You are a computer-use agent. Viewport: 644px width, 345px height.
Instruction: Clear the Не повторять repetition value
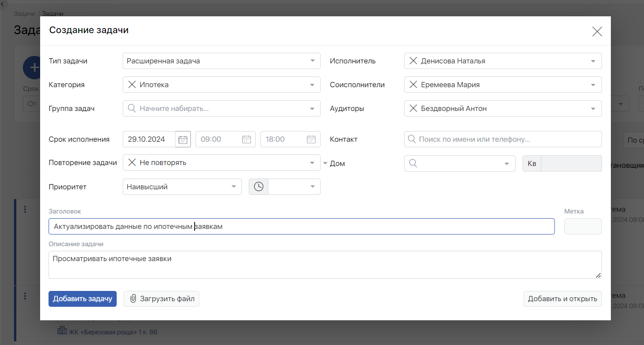click(x=132, y=163)
